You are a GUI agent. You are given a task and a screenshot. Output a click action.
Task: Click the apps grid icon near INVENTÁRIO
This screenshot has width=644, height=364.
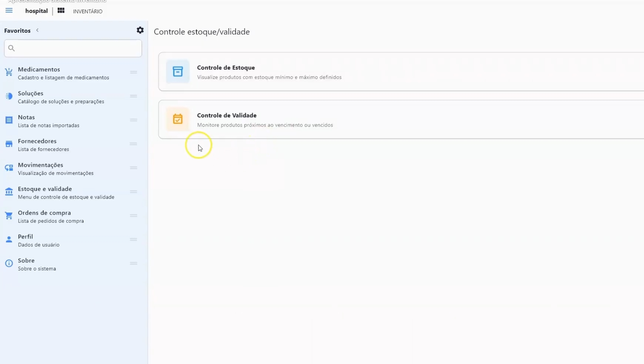61,11
